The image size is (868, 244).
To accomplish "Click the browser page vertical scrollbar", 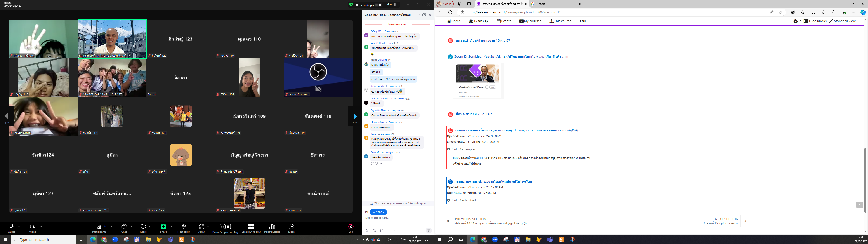I will click(x=866, y=180).
